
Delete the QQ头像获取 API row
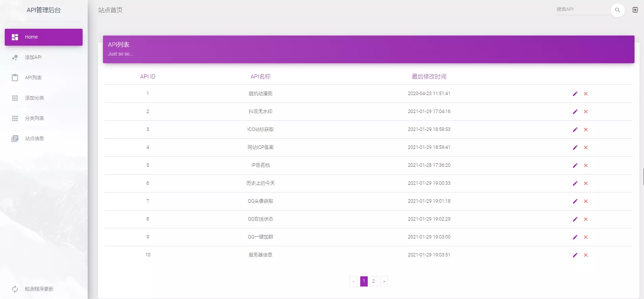[x=586, y=201]
